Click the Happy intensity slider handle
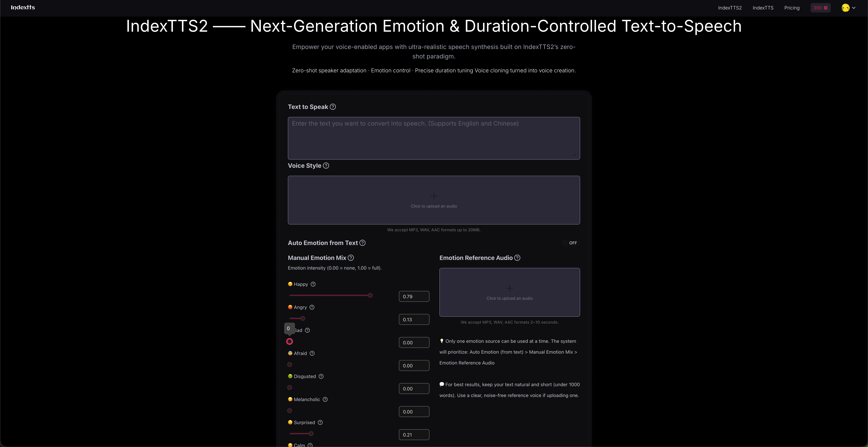 (370, 295)
